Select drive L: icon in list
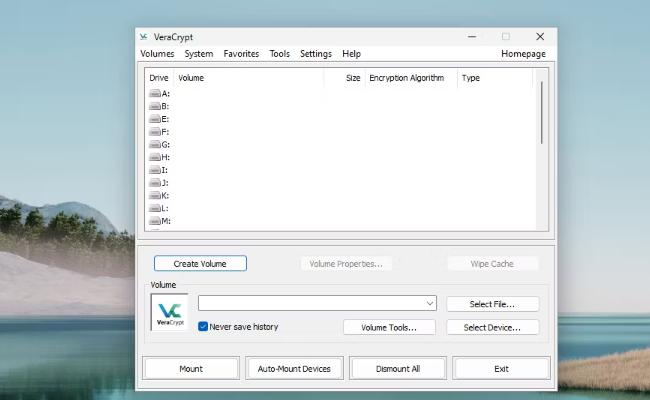 pyautogui.click(x=155, y=208)
